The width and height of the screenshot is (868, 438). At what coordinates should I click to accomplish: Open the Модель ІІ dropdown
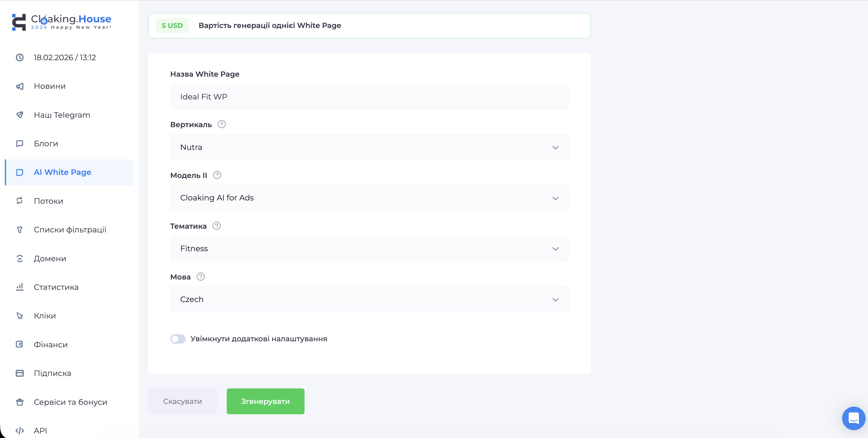point(369,198)
